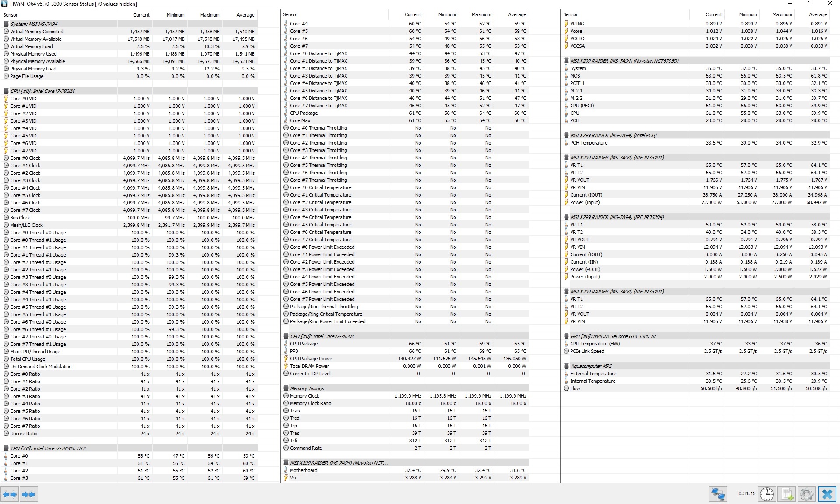The height and width of the screenshot is (504, 840).
Task: Select the Current cTDP Level row
Action: (406, 374)
